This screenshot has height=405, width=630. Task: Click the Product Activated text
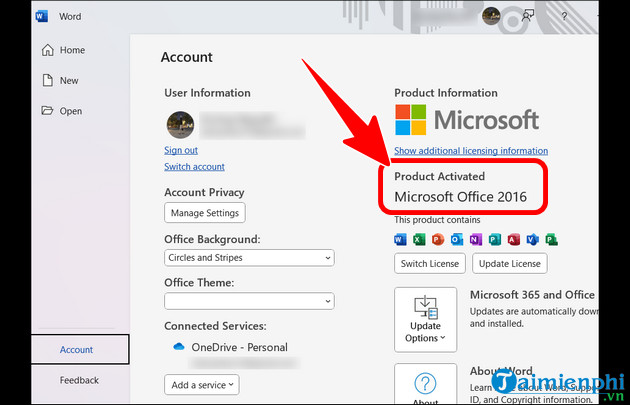tap(440, 176)
